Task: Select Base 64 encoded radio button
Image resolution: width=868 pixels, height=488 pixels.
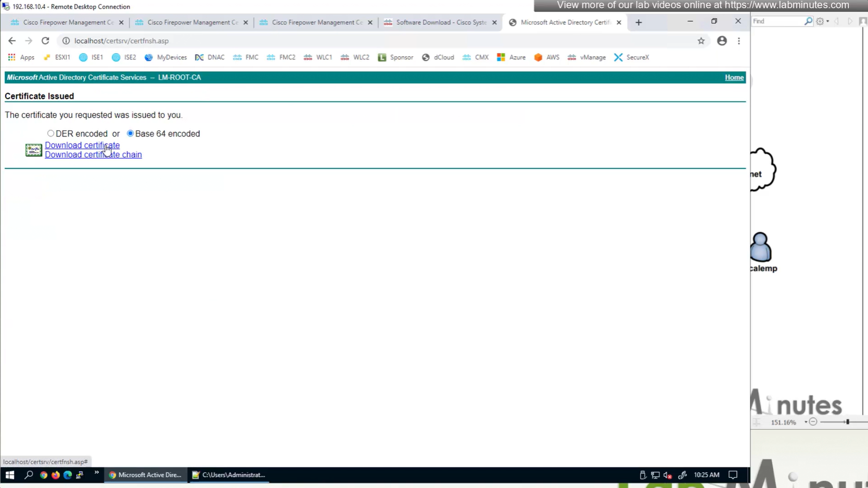Action: [130, 133]
